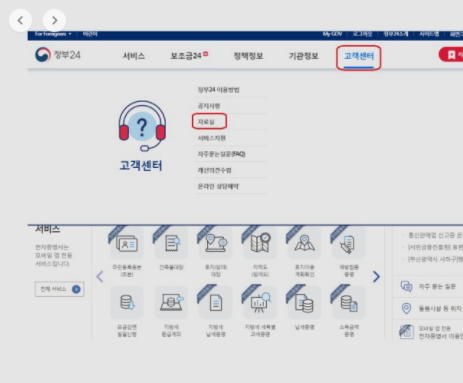Open the 주민등록등본 (초본) service icon
The height and width of the screenshot is (383, 463).
tap(127, 244)
